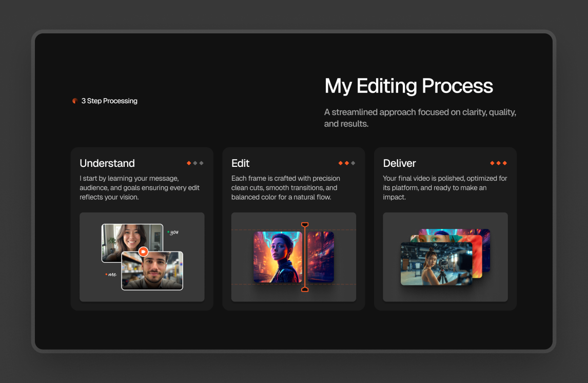Click the cyberpunk portrait left of the cut line
The image size is (588, 383).
(x=278, y=257)
